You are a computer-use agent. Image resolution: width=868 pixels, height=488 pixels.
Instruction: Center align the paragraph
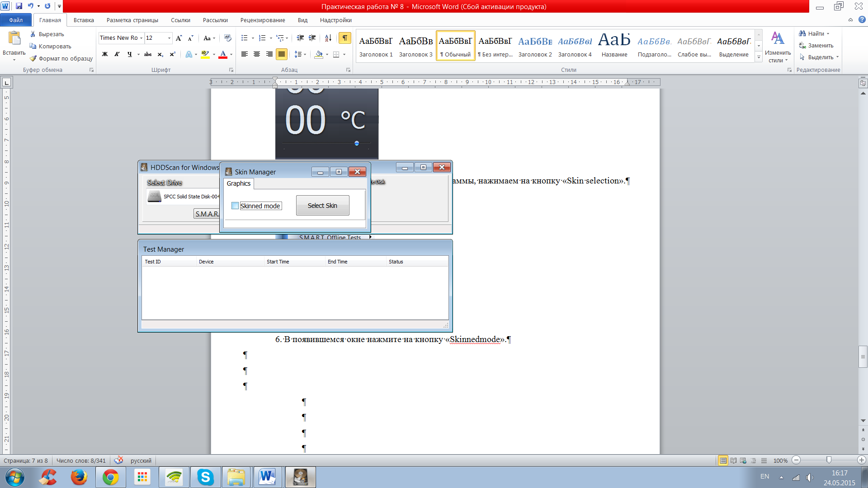257,54
